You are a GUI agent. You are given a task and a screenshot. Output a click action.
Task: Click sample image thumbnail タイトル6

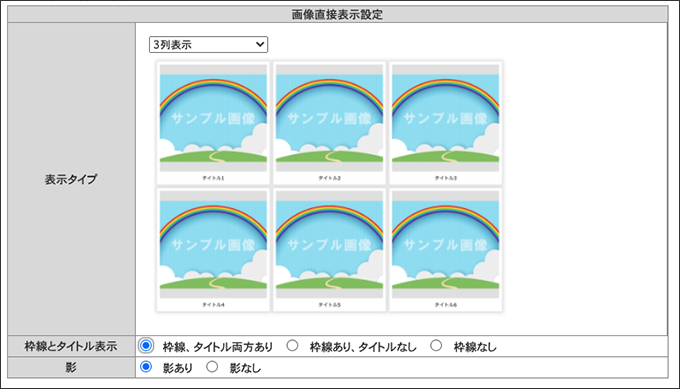(x=445, y=245)
